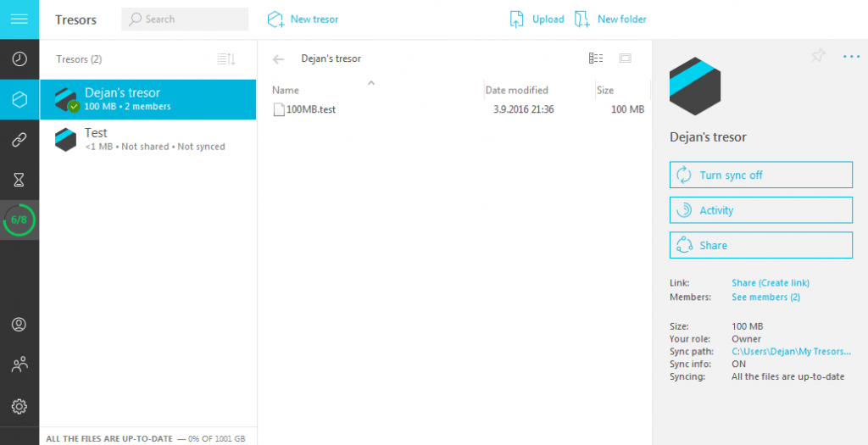Click the status bar ALL THE FILES ARE UP-TO-DATE
868x445 pixels.
109,438
